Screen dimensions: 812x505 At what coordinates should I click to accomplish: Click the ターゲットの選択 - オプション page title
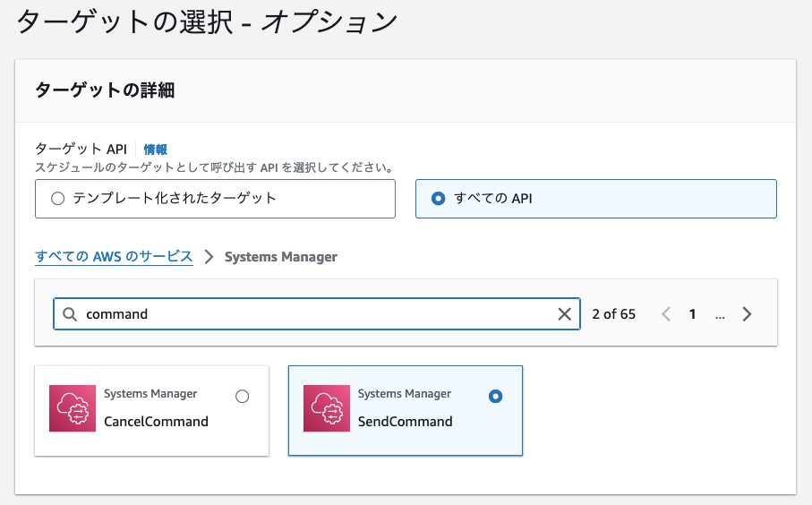[x=207, y=21]
